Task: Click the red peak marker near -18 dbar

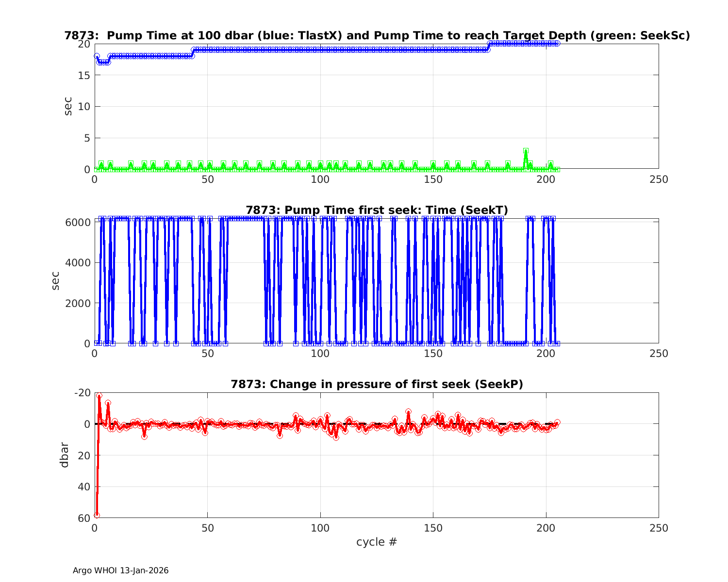Action: pyautogui.click(x=99, y=396)
